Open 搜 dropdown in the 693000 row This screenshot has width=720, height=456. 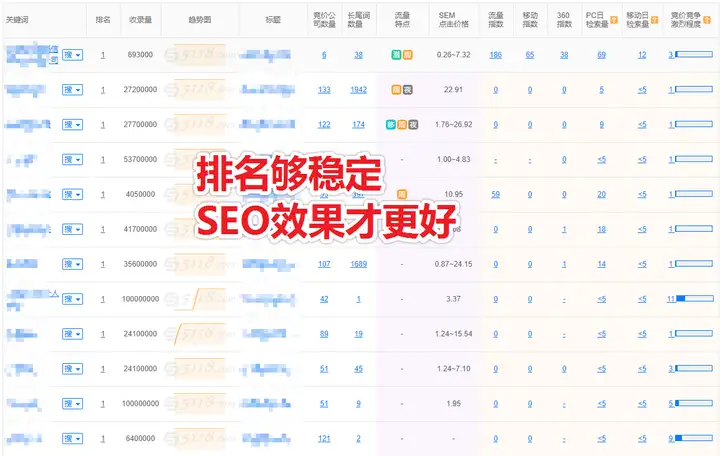(73, 55)
